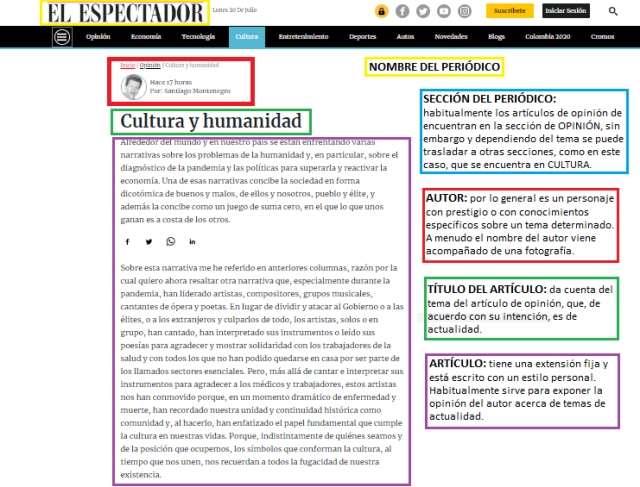Open the Novedades menu section

[x=451, y=37]
